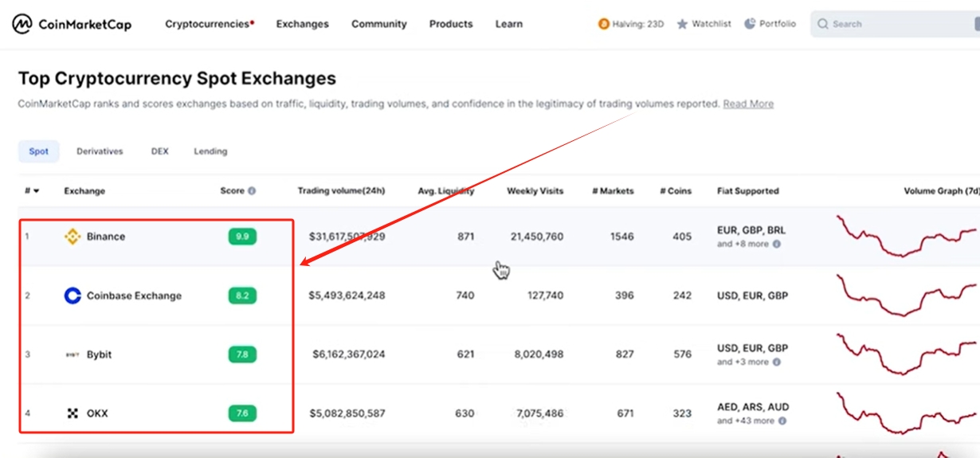Viewport: 980px width, 458px height.
Task: Click the Fiat Supported header
Action: point(748,191)
